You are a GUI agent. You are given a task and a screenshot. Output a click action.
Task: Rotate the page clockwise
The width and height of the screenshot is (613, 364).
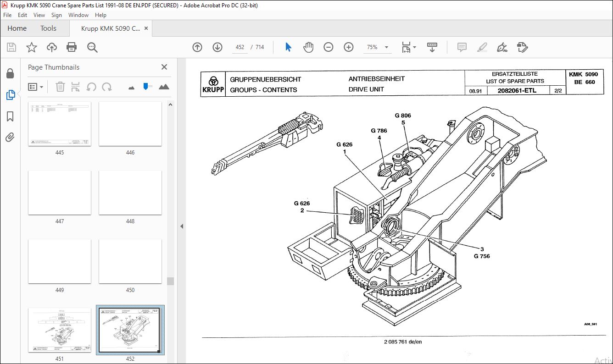(107, 86)
